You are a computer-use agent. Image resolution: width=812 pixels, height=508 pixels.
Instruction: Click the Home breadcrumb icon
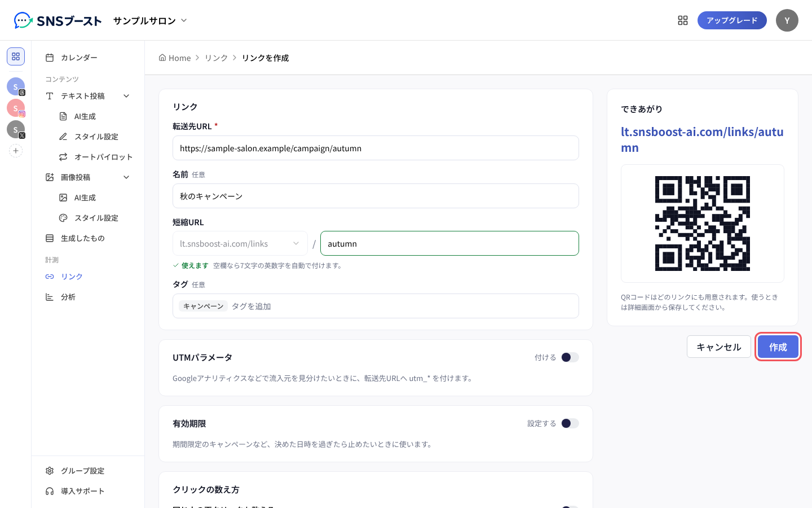[x=162, y=58]
